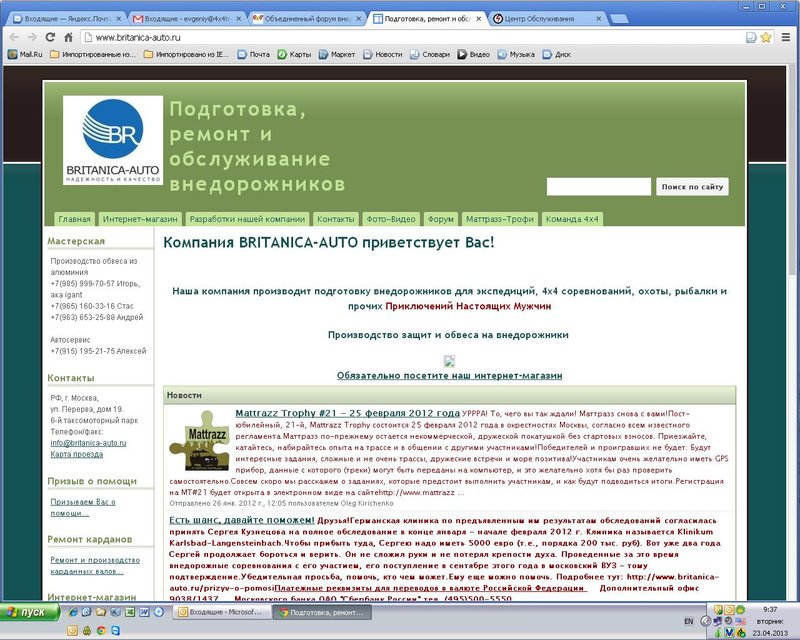Open the Есть шанс, давайте поможем! link

tap(242, 520)
